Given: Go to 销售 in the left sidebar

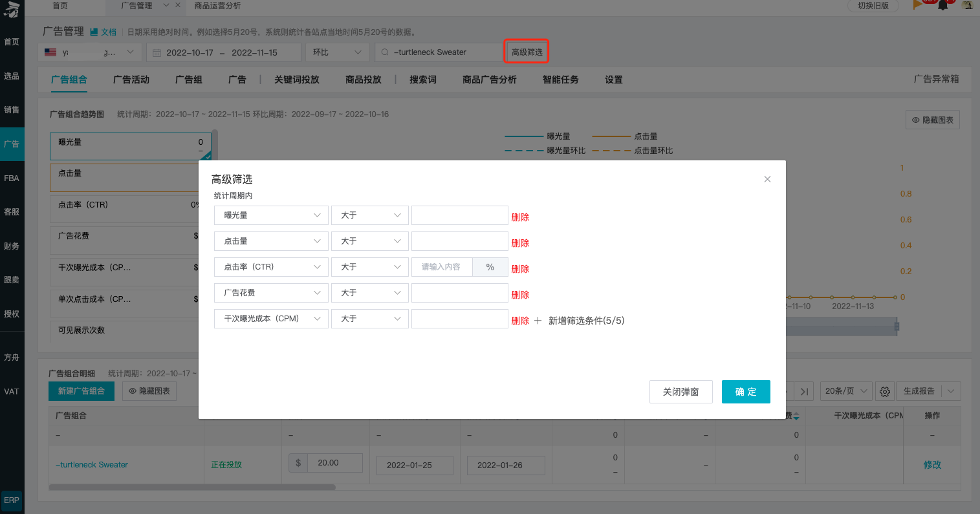Looking at the screenshot, I should (x=12, y=110).
